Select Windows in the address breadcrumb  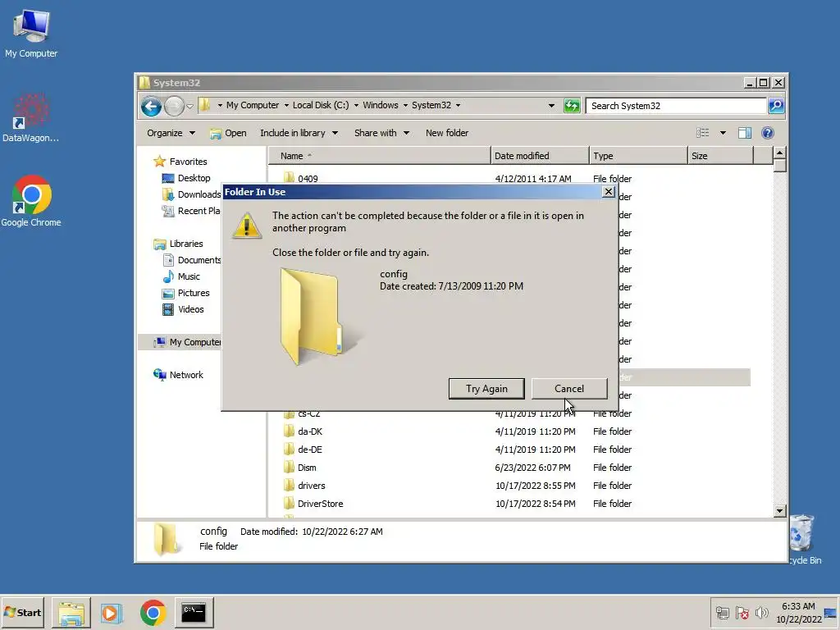(x=381, y=105)
